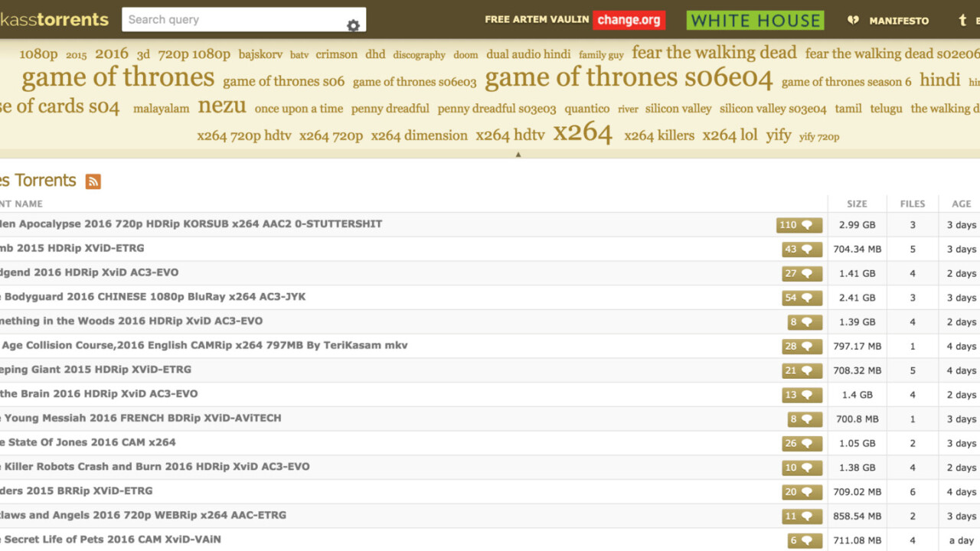Click the search settings gear icon
This screenshot has height=551, width=980.
[353, 25]
